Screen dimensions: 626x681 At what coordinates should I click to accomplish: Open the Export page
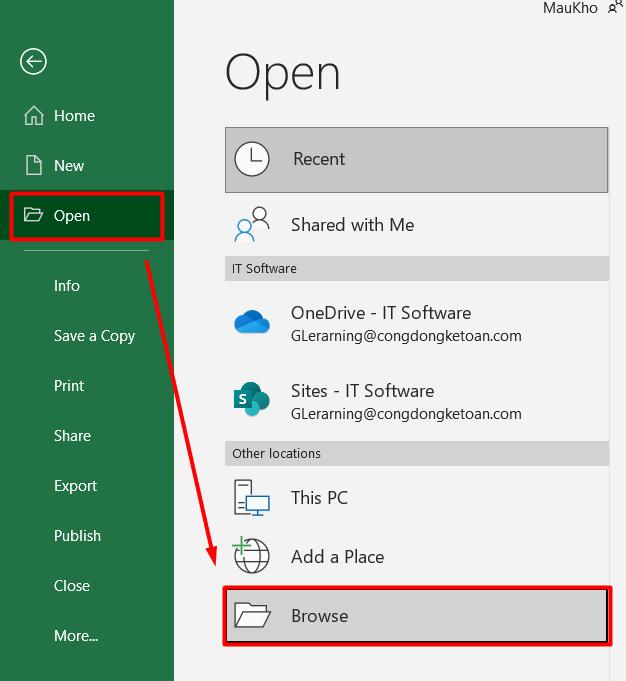point(87,486)
